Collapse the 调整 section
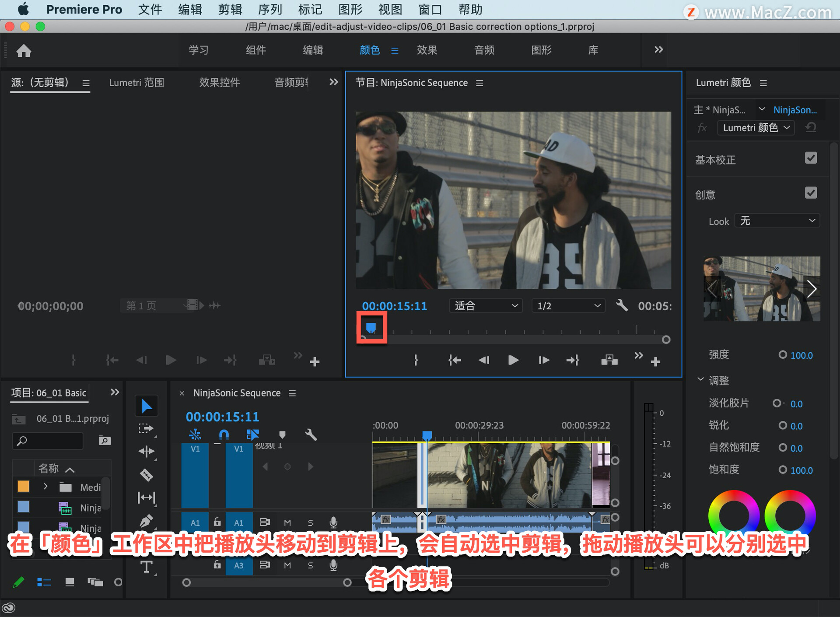 [700, 380]
